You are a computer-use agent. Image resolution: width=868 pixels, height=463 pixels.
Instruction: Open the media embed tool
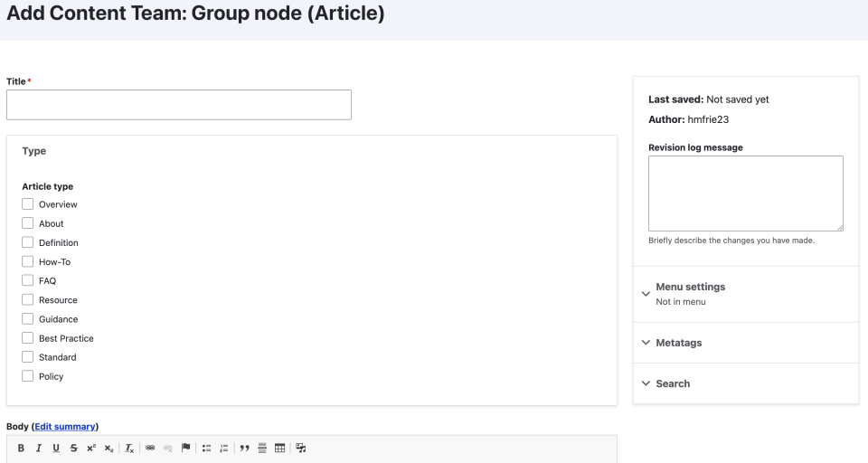point(300,448)
